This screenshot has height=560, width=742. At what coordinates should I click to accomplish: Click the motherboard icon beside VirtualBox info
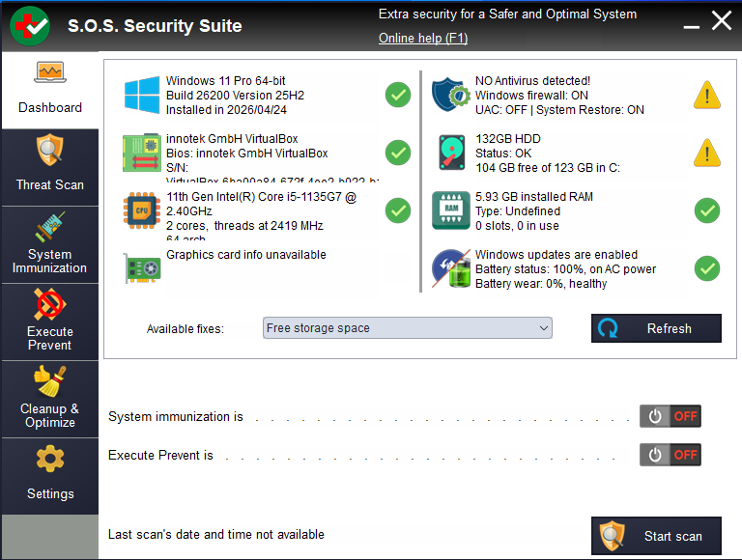pos(141,153)
